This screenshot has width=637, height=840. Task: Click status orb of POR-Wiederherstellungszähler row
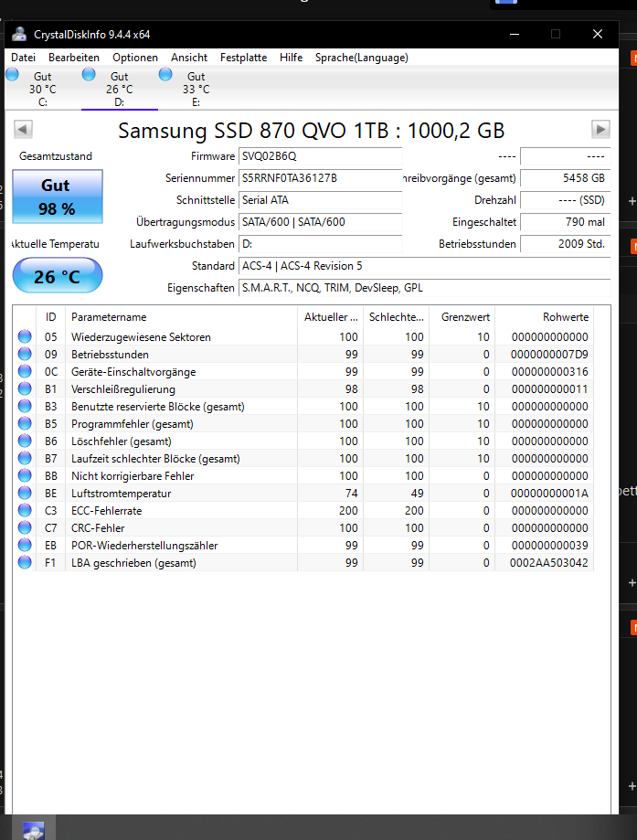(25, 545)
